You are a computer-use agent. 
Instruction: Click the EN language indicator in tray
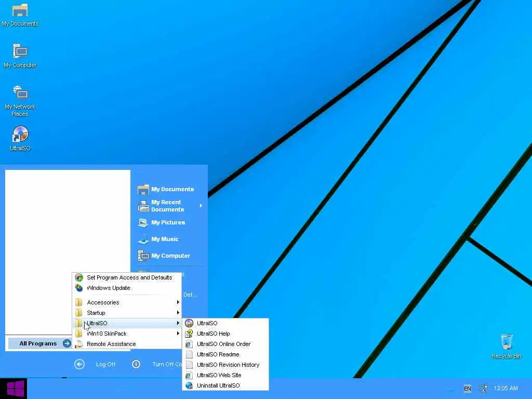click(467, 389)
